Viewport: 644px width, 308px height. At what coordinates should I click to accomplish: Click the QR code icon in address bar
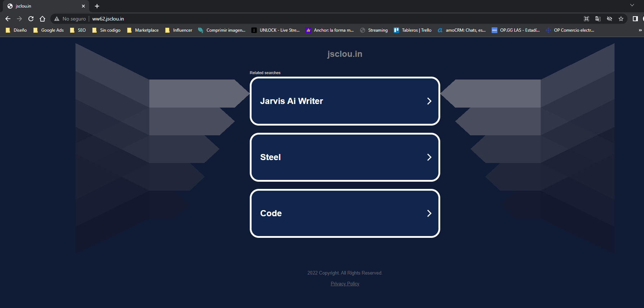pyautogui.click(x=586, y=19)
